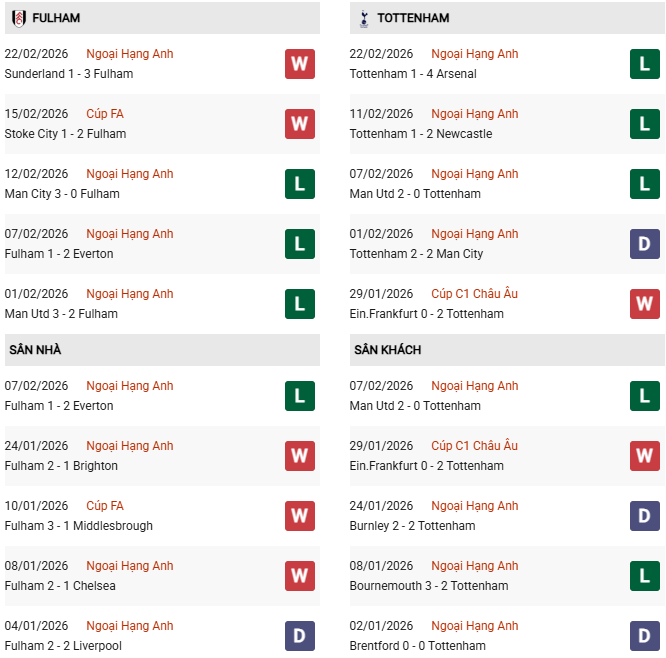Click D badge for Fulham 2 - 2 Liverpool
This screenshot has height=658, width=666.
299,636
